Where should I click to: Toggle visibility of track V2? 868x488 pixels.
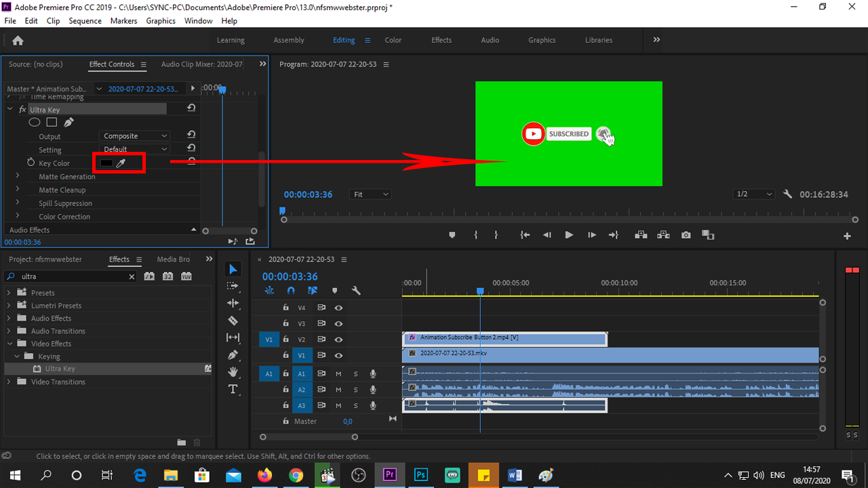[338, 340]
